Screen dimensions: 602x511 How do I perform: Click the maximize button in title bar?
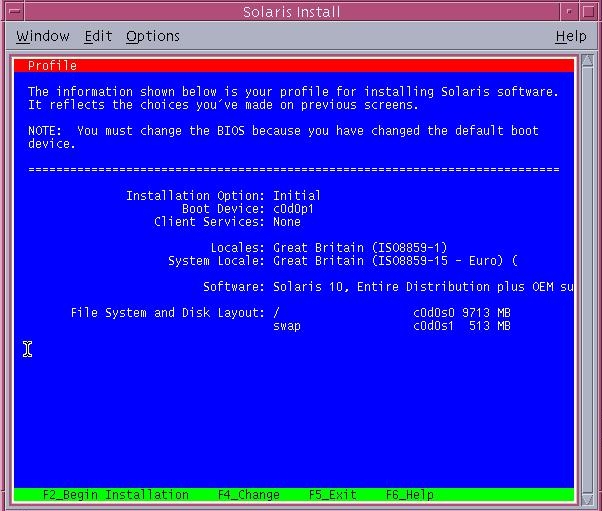click(x=589, y=12)
